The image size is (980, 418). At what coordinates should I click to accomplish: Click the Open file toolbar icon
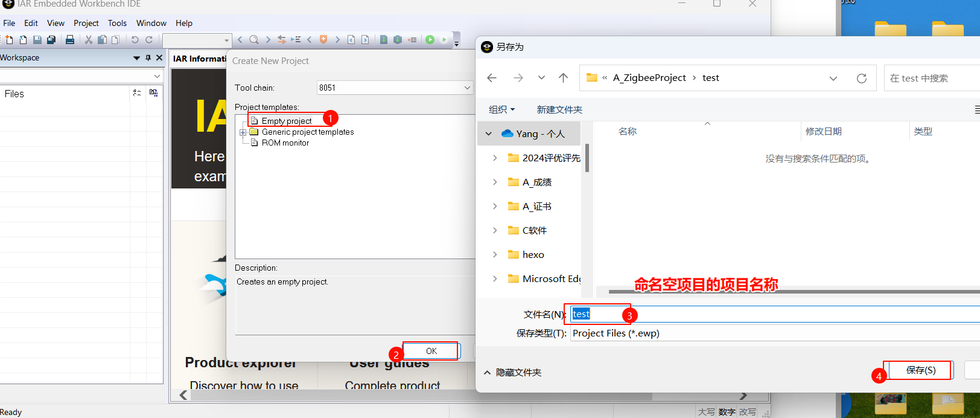(x=23, y=40)
